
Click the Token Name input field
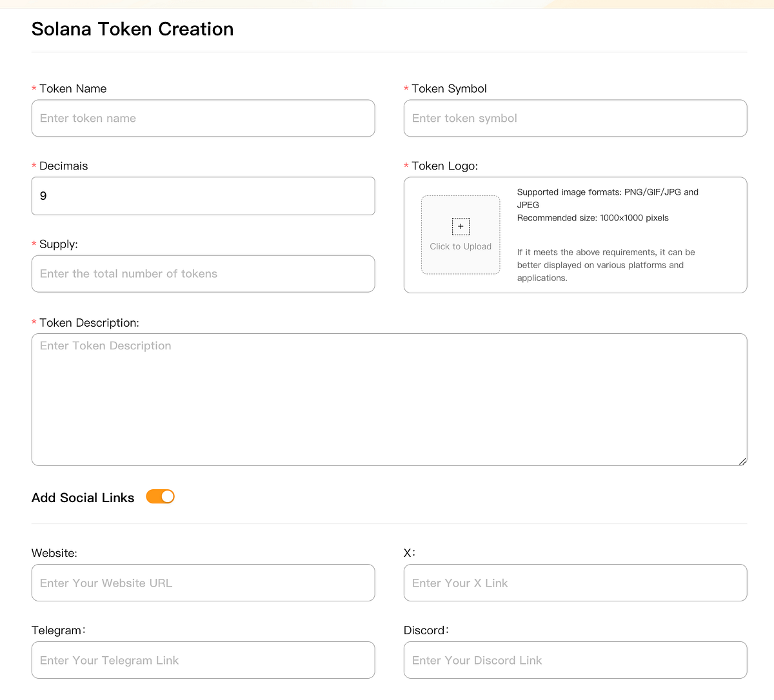tap(203, 118)
